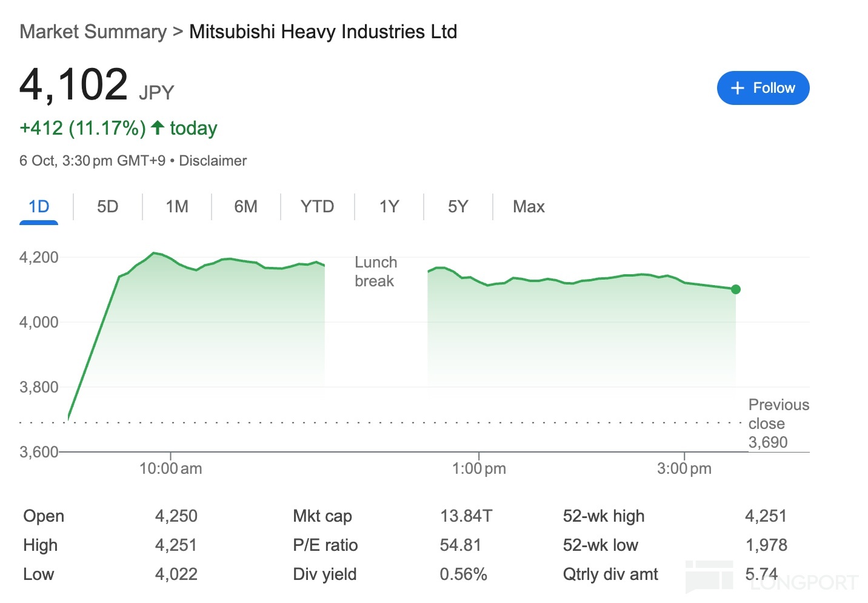Screen dimensions: 868x603
Task: Click the green up-arrow price change icon
Action: 158,127
